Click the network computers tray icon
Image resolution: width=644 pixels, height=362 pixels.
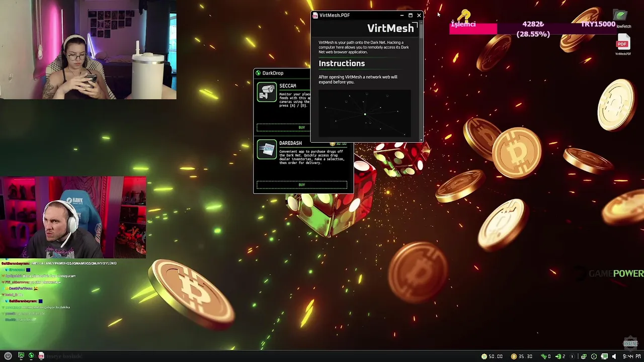click(584, 356)
